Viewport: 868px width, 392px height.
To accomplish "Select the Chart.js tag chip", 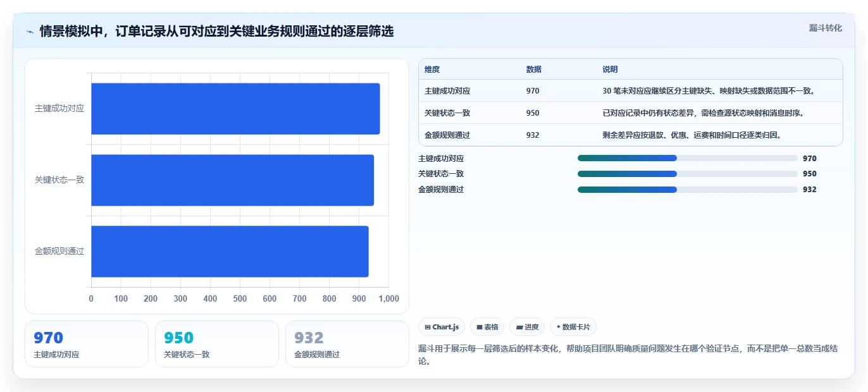I will [x=442, y=327].
